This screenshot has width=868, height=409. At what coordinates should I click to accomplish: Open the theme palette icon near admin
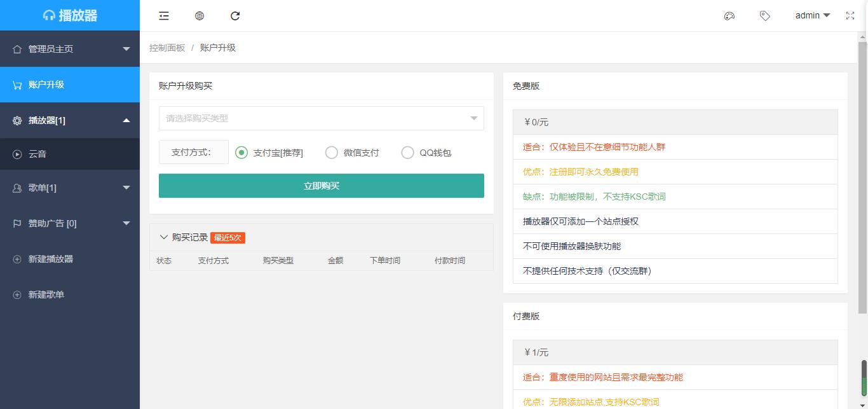729,15
